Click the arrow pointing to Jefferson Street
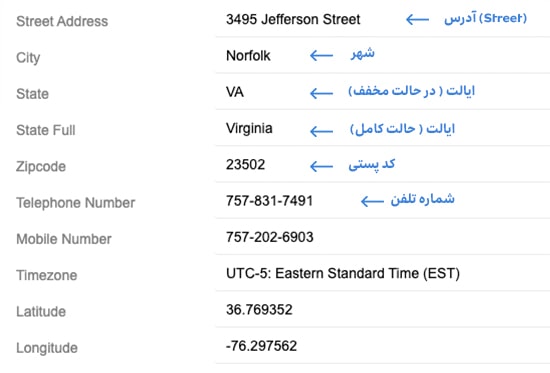 tap(417, 19)
